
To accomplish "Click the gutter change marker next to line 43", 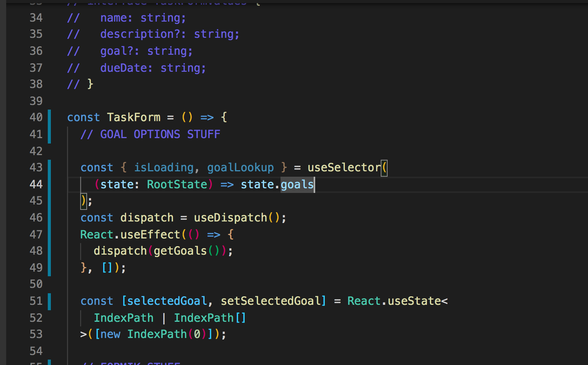I will [x=49, y=167].
